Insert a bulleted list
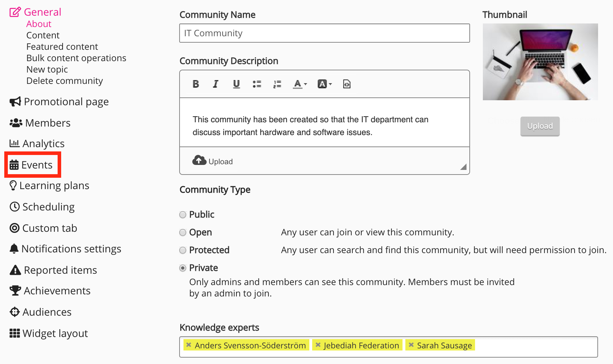613x364 pixels. [257, 84]
